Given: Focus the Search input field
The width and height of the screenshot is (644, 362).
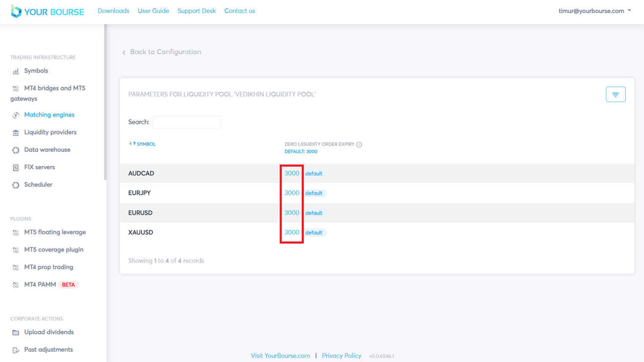Looking at the screenshot, I should [186, 122].
